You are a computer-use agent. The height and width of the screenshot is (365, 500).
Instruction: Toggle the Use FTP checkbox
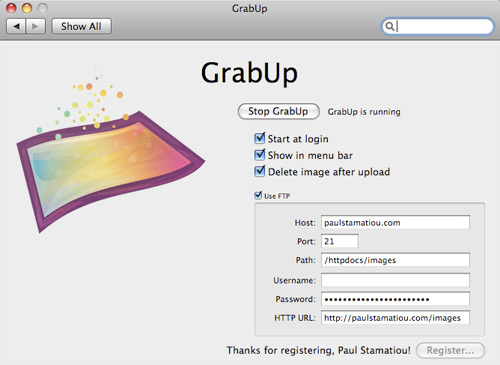point(258,195)
